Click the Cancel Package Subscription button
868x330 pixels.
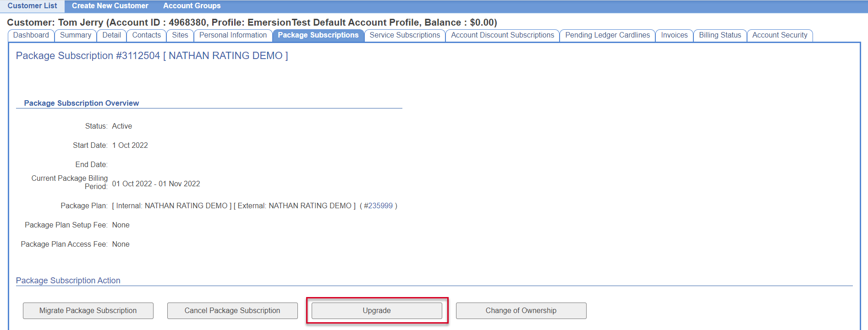(232, 311)
